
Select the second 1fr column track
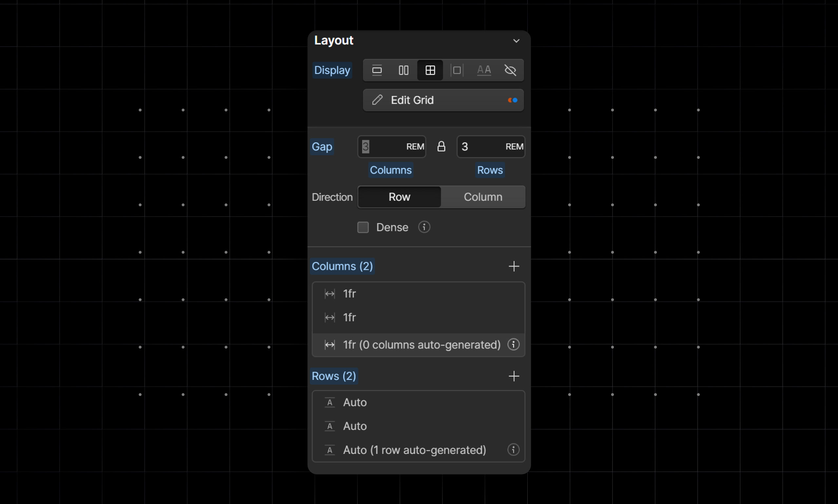point(419,318)
